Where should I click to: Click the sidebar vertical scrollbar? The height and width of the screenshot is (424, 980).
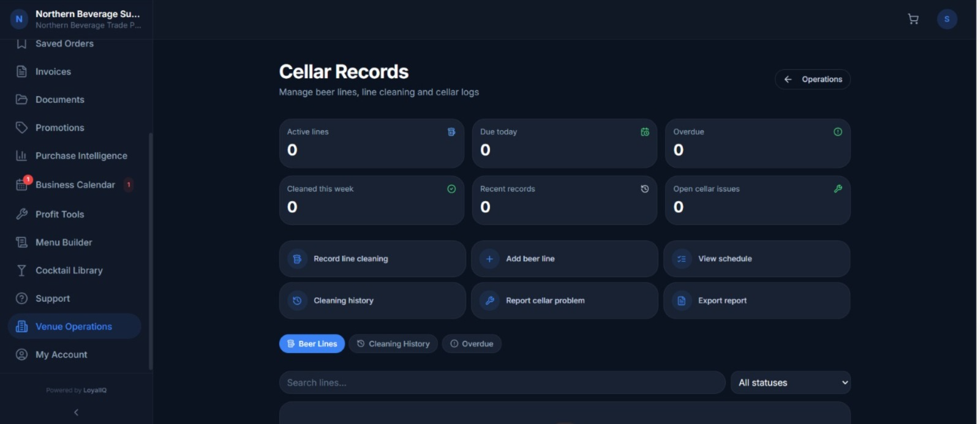coord(151,251)
